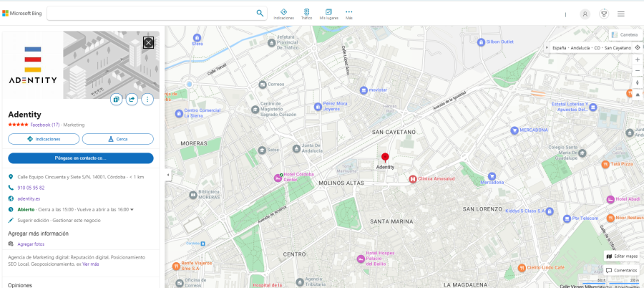Open the hamburger settings menu
This screenshot has height=288, width=644.
click(x=620, y=14)
